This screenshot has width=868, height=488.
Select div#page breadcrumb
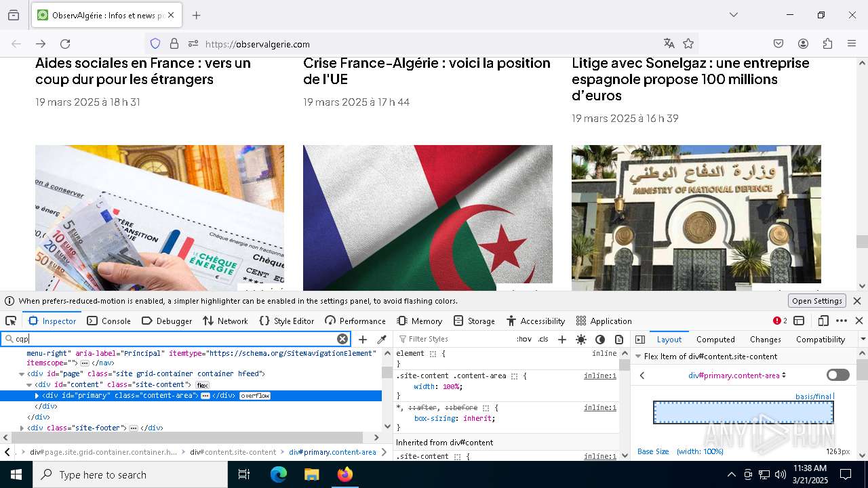pos(103,452)
